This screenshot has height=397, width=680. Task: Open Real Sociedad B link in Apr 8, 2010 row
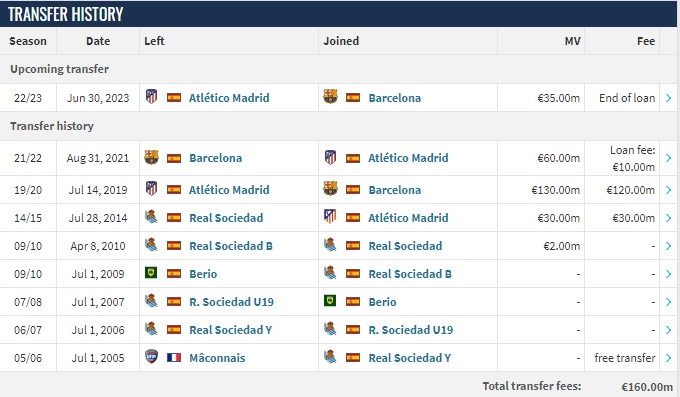pyautogui.click(x=231, y=246)
